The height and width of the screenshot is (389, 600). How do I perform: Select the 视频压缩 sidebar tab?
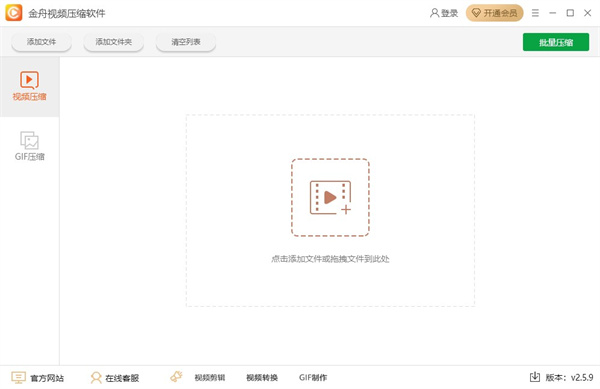pyautogui.click(x=29, y=86)
